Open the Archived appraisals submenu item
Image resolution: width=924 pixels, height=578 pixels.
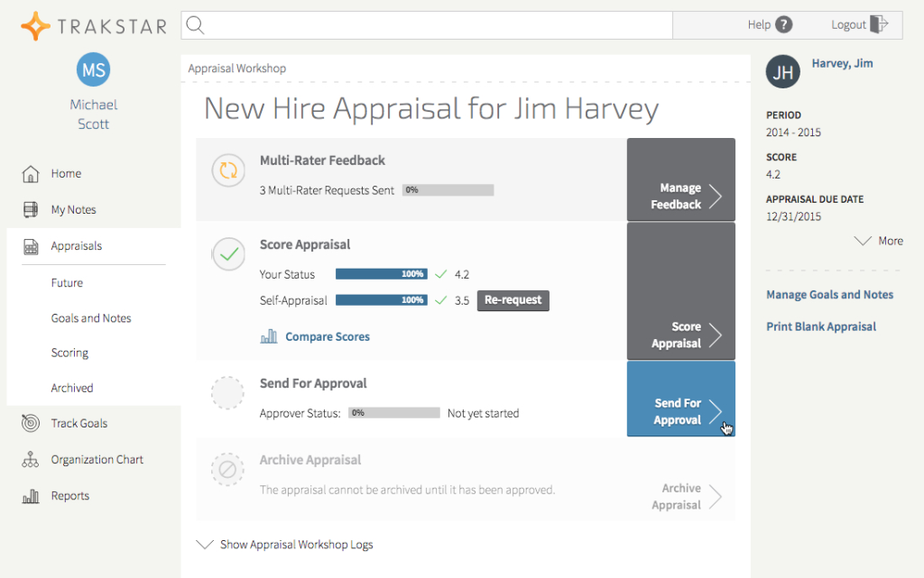pyautogui.click(x=72, y=388)
